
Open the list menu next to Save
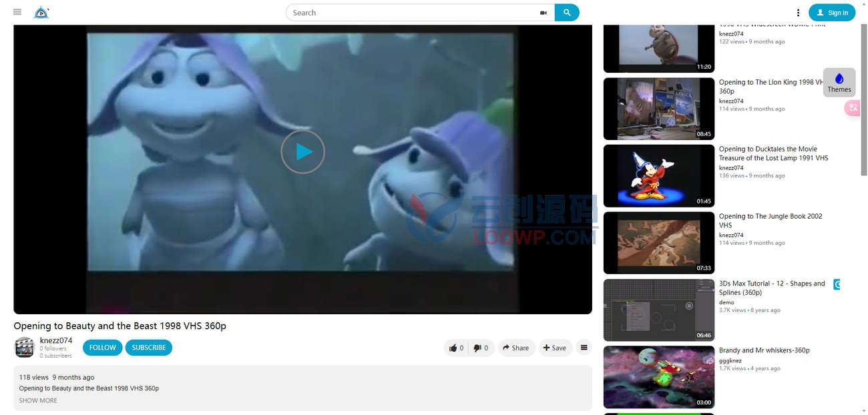(584, 348)
